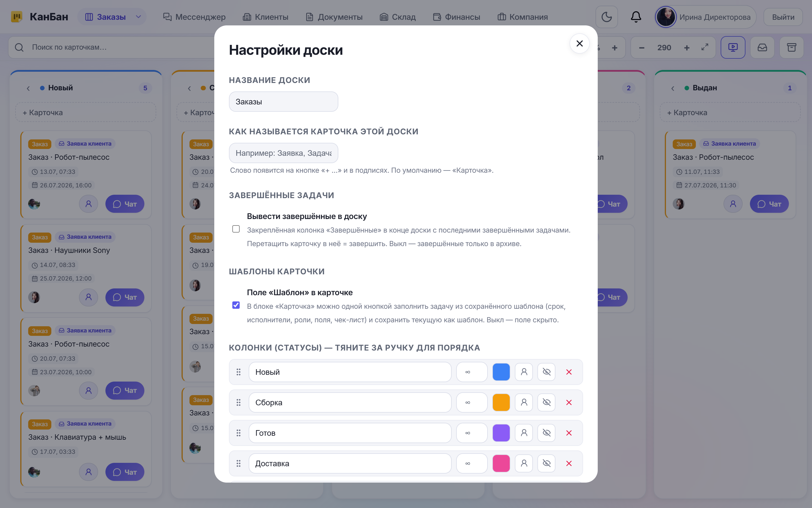The height and width of the screenshot is (508, 812).
Task: Change blue color swatch of Новый column
Action: coord(501,372)
